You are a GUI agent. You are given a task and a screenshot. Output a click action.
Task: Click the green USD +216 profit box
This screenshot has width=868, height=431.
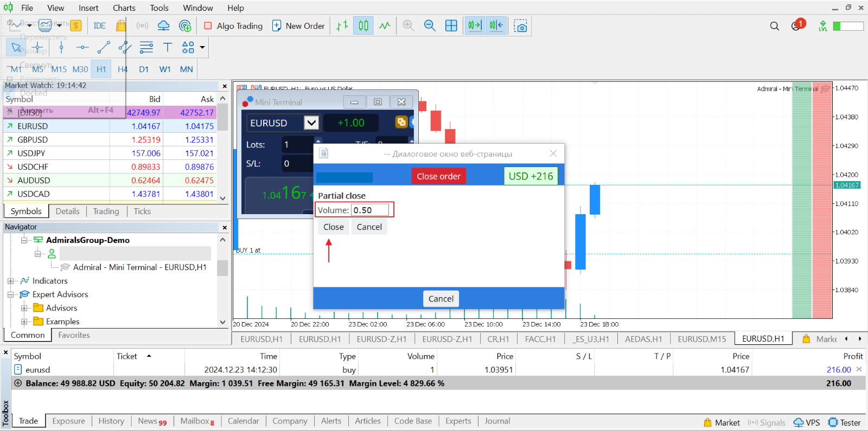(x=531, y=176)
